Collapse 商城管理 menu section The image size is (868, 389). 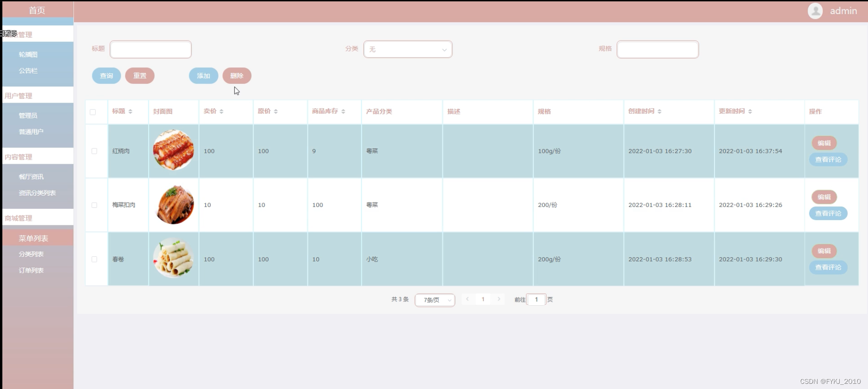38,218
